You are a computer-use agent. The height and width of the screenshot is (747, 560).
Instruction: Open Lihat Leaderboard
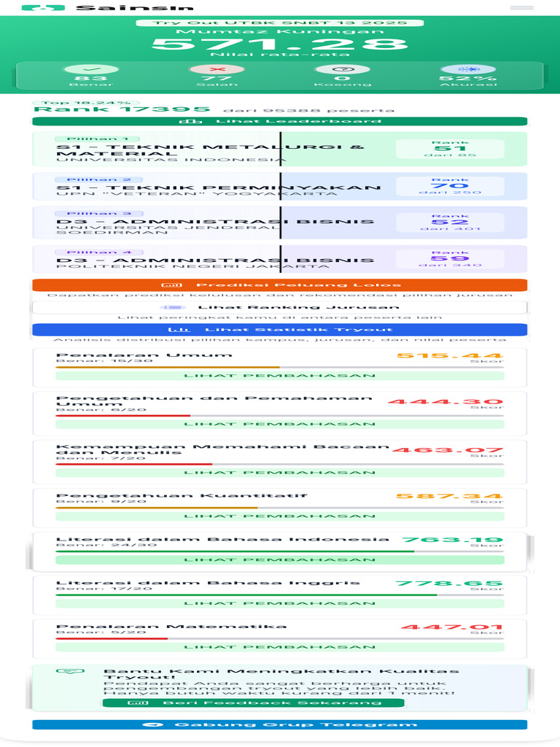279,122
